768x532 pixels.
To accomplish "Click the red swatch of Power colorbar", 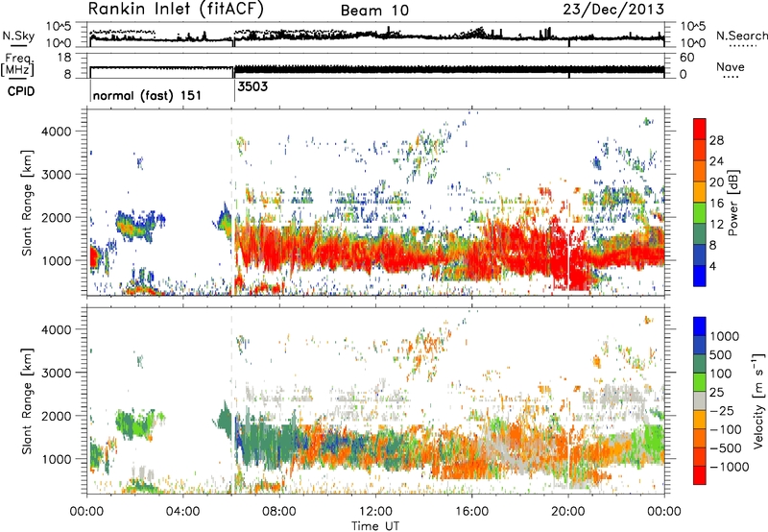I will 700,129.
